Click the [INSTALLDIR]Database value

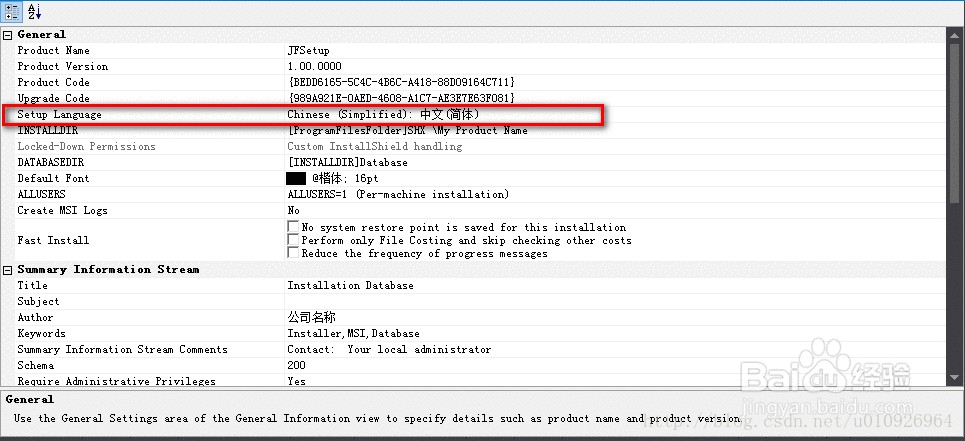[x=348, y=162]
